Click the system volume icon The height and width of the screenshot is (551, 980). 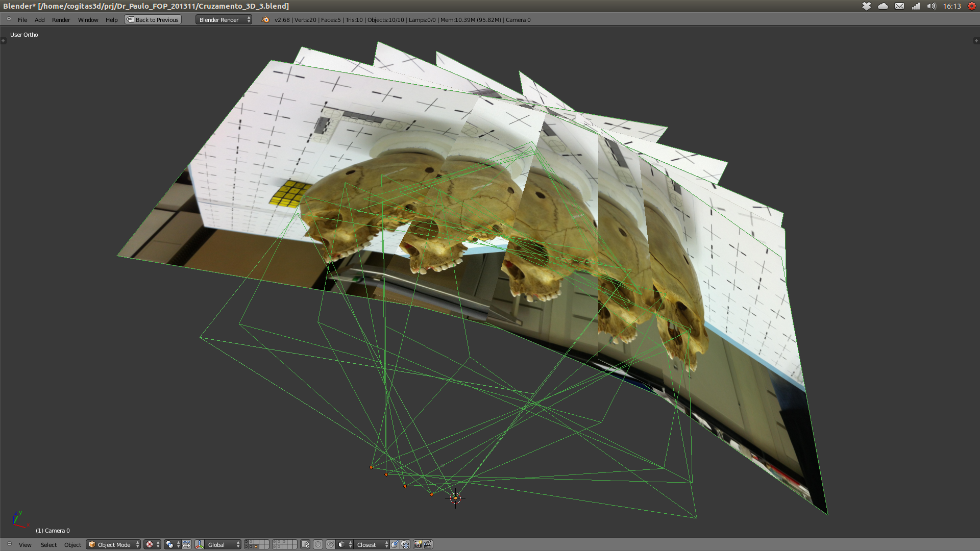[x=932, y=6]
